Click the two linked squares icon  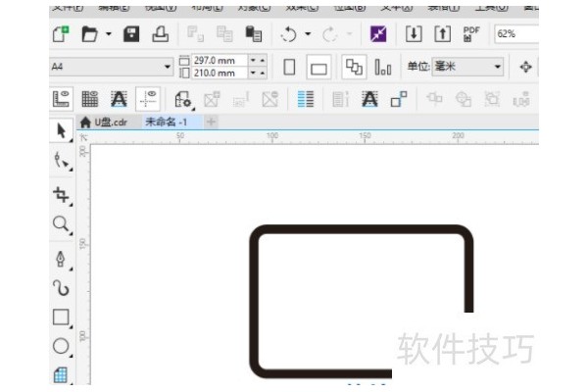click(x=399, y=99)
